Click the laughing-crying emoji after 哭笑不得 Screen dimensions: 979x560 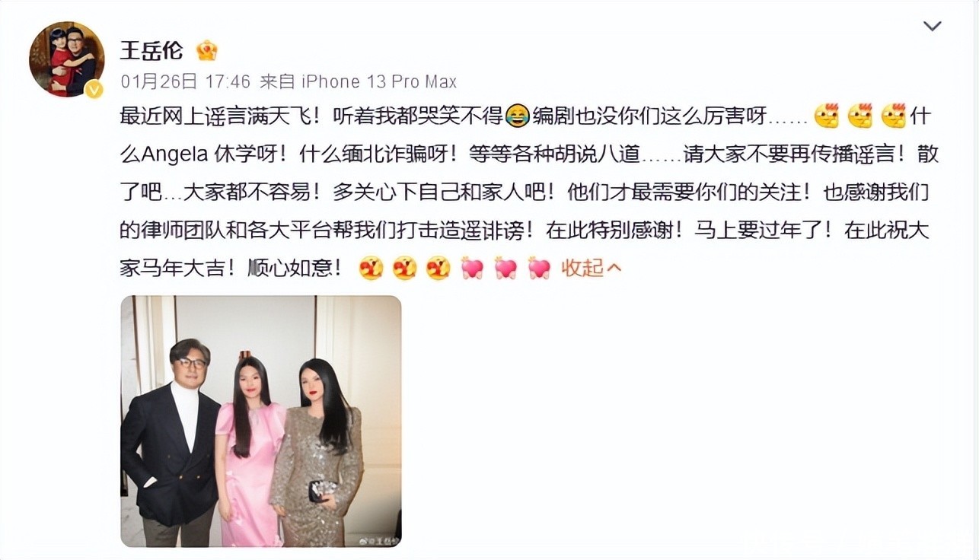point(517,116)
